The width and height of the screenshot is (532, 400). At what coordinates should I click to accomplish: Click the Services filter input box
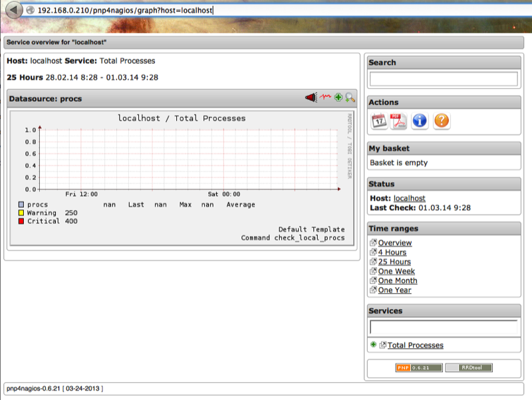(444, 327)
